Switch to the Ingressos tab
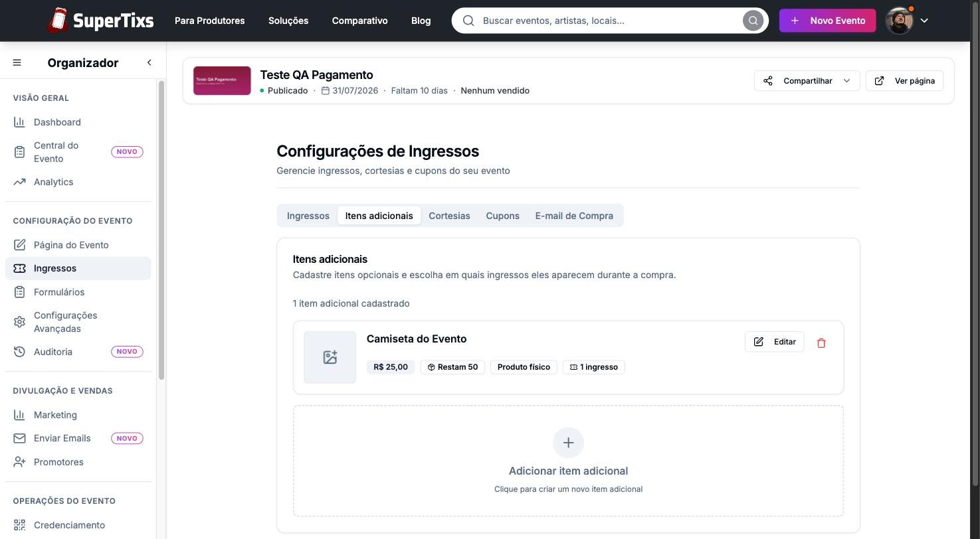This screenshot has height=539, width=980. tap(308, 216)
